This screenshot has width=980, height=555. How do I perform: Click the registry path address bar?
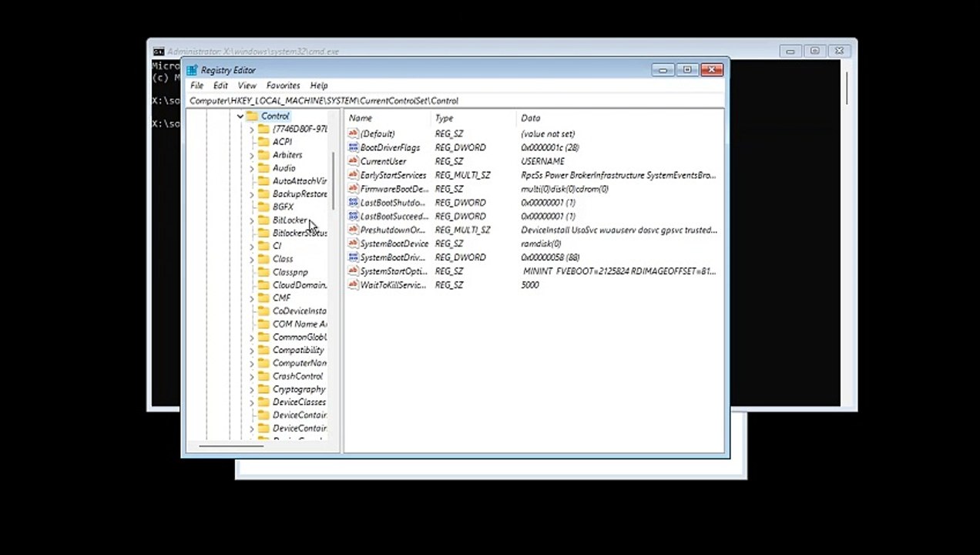click(456, 100)
